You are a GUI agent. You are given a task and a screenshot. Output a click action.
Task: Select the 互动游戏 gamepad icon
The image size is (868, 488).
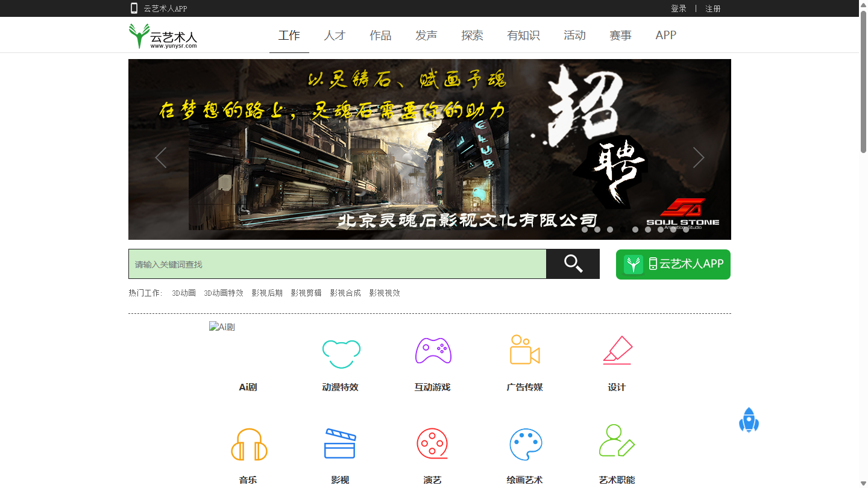pos(433,351)
